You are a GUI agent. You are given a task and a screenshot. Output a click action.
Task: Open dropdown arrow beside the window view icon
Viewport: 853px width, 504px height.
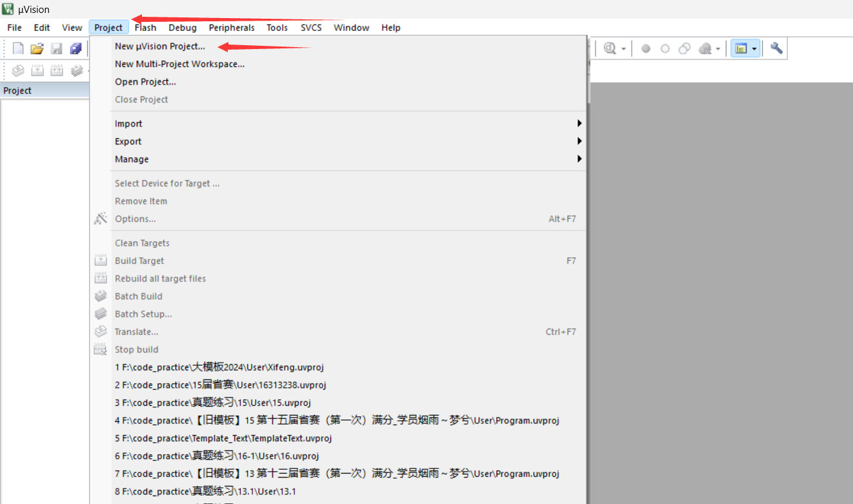click(x=754, y=49)
